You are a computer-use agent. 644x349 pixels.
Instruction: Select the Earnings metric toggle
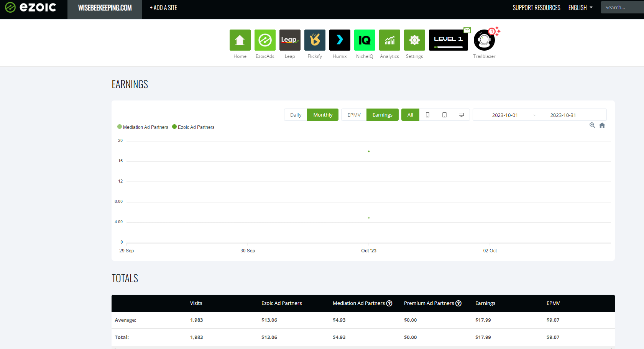383,115
